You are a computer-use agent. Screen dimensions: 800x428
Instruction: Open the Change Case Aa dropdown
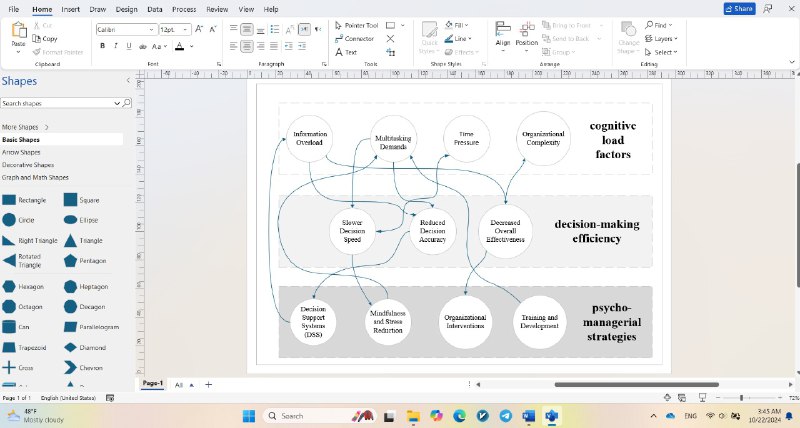[160, 46]
